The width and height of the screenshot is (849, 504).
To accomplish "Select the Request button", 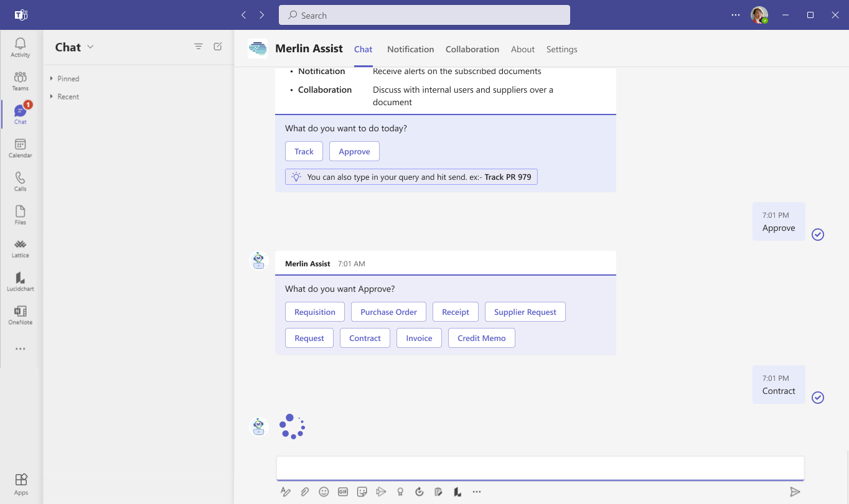I will click(x=309, y=338).
